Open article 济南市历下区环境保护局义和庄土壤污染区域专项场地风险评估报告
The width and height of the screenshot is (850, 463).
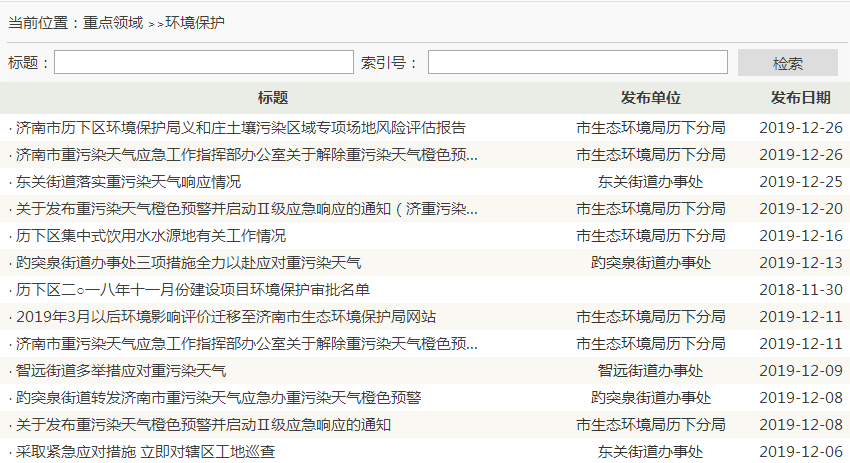(241, 128)
